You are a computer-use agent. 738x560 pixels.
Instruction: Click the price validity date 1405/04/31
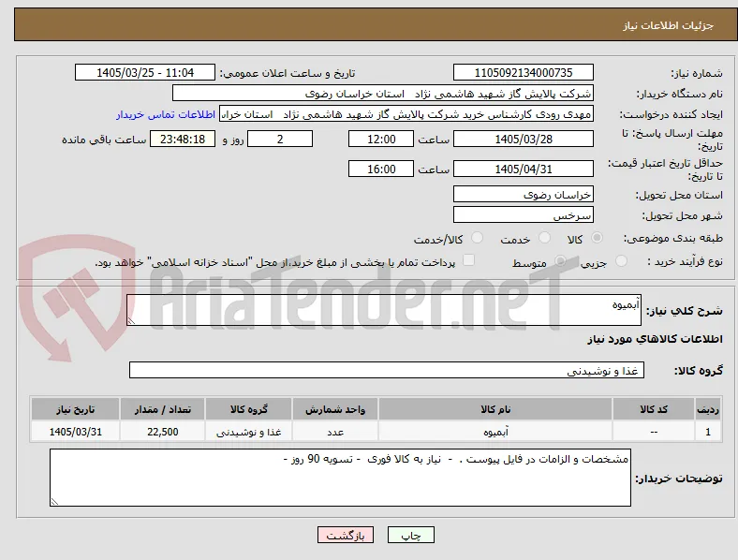click(x=524, y=169)
